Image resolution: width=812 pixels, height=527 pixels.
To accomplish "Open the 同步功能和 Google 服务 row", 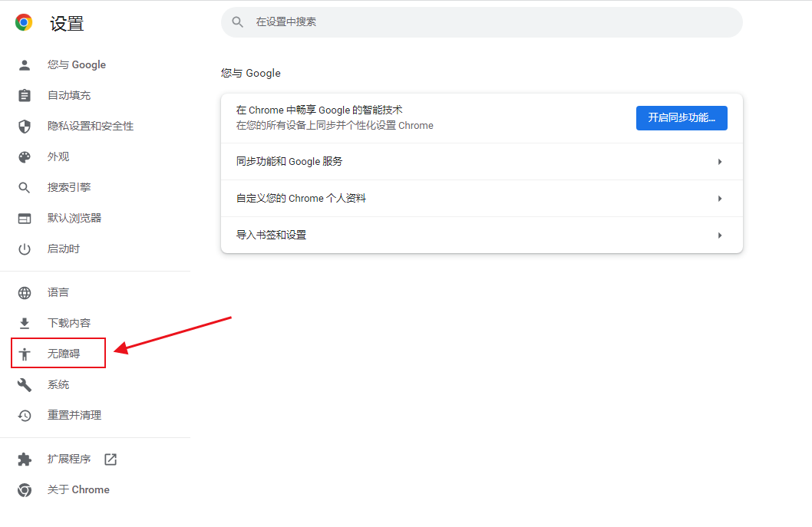I will (x=482, y=162).
